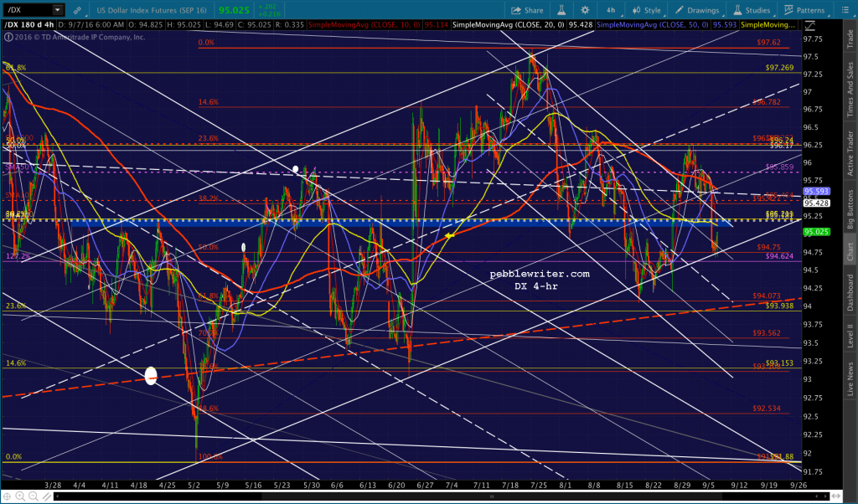The width and height of the screenshot is (858, 504).
Task: Click the zoom out magnifier icon
Action: tap(33, 496)
